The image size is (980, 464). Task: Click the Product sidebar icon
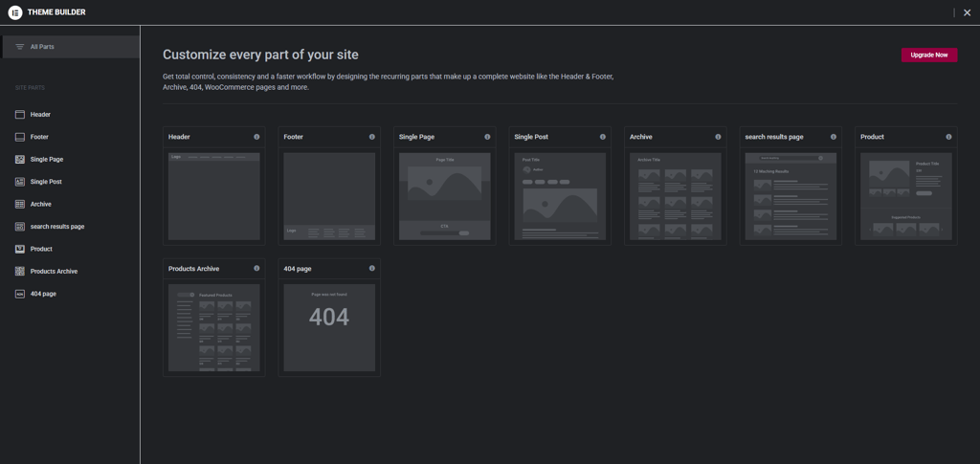click(19, 249)
